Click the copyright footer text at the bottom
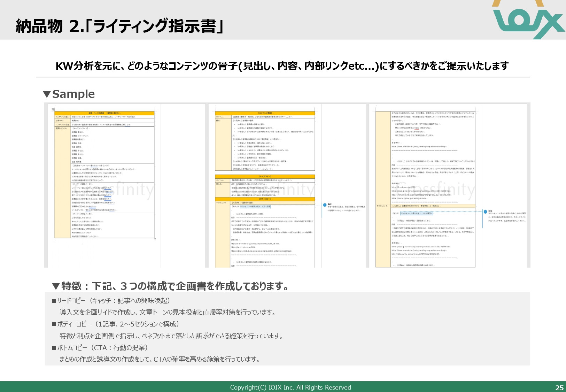The width and height of the screenshot is (566, 392). tap(291, 387)
